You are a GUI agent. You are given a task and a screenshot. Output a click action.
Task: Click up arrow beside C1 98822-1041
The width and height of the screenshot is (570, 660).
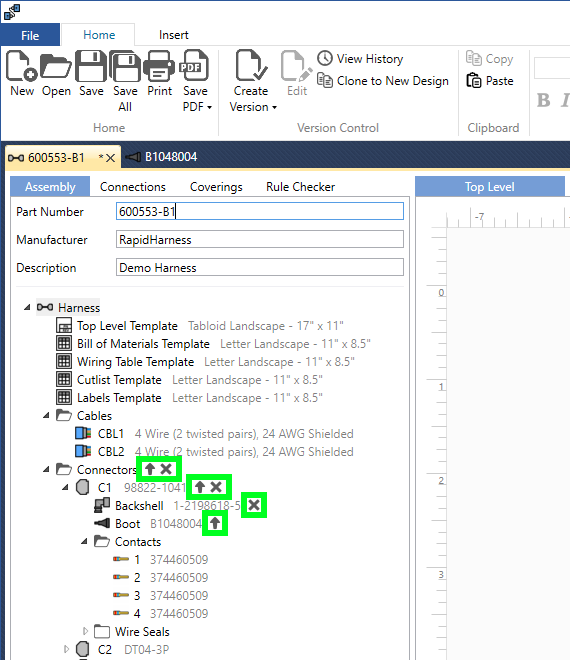(200, 487)
